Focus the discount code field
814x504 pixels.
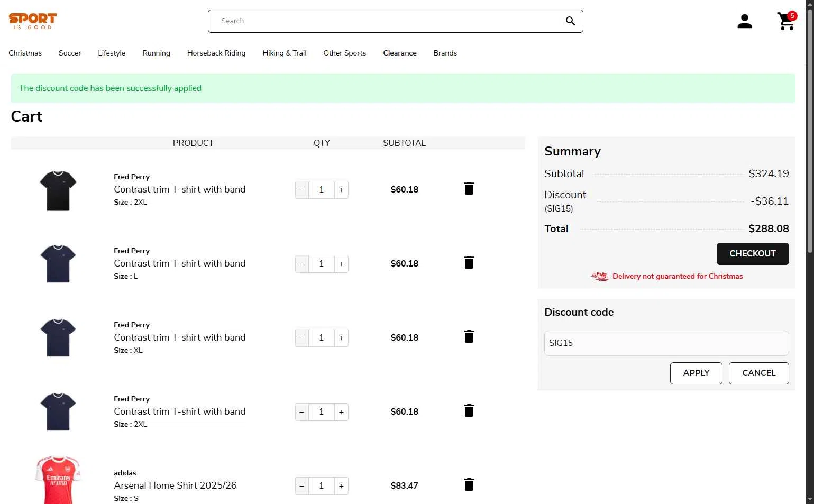[666, 343]
